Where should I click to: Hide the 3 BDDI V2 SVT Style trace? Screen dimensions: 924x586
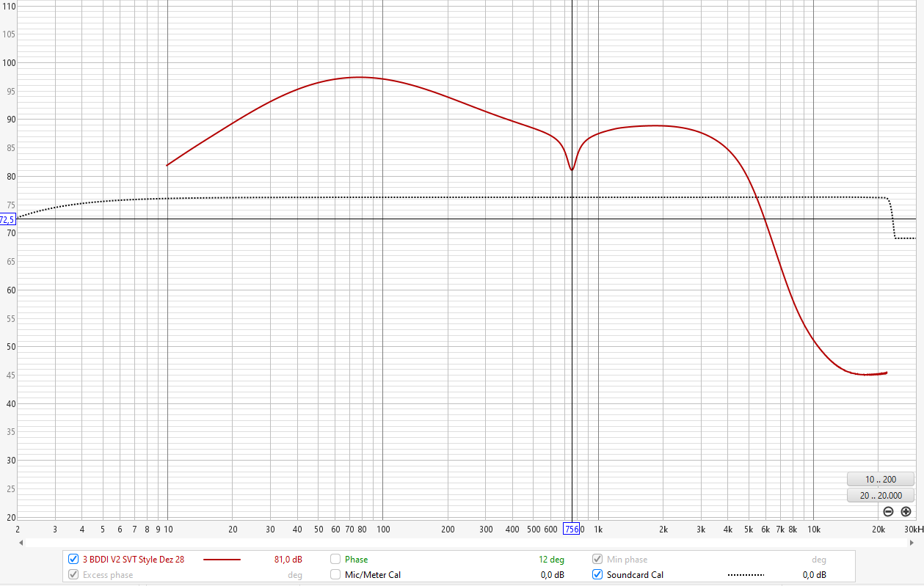click(73, 560)
